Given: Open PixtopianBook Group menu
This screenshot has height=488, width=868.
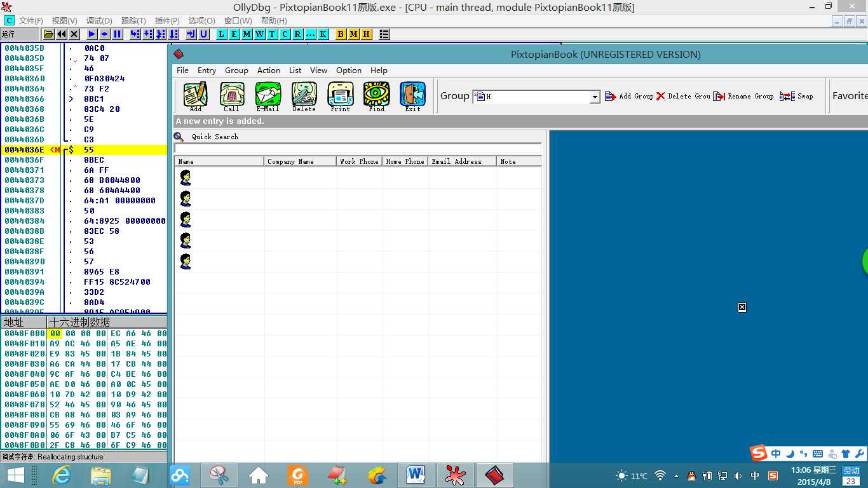Looking at the screenshot, I should 236,71.
